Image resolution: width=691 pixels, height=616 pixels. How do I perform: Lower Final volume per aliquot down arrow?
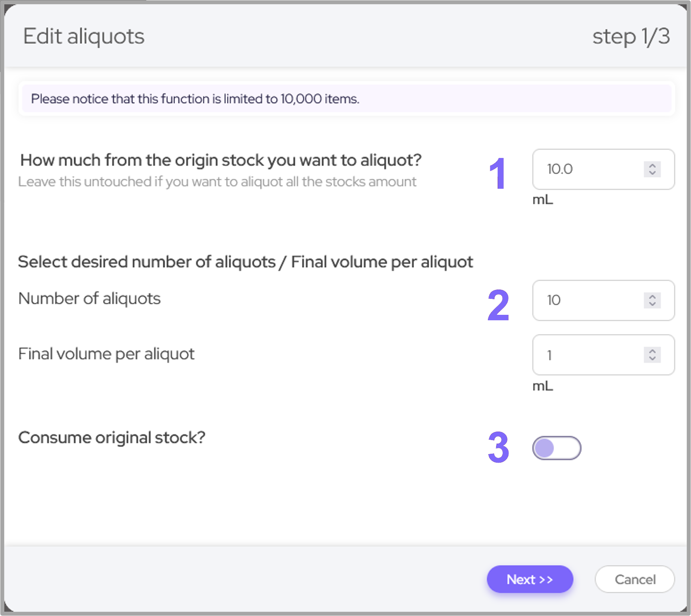pyautogui.click(x=652, y=358)
